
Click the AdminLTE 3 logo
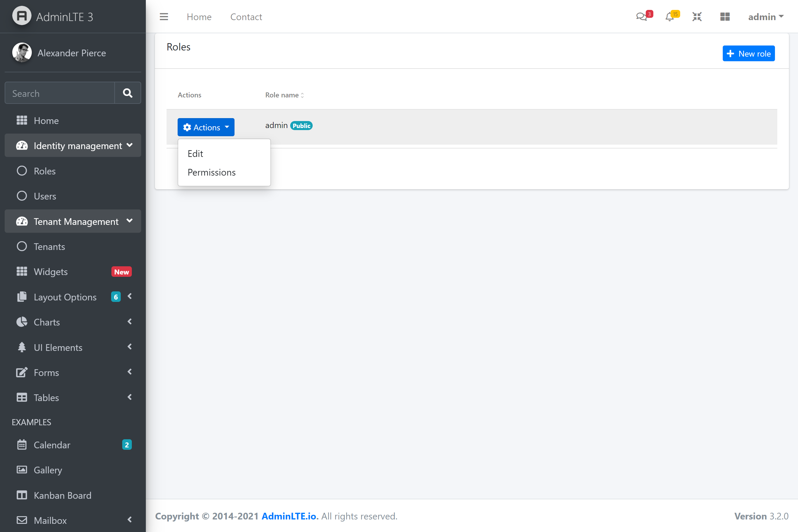[22, 16]
